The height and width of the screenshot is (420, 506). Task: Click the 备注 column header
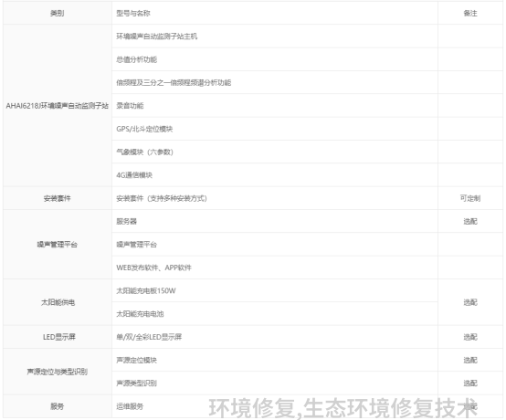point(470,13)
